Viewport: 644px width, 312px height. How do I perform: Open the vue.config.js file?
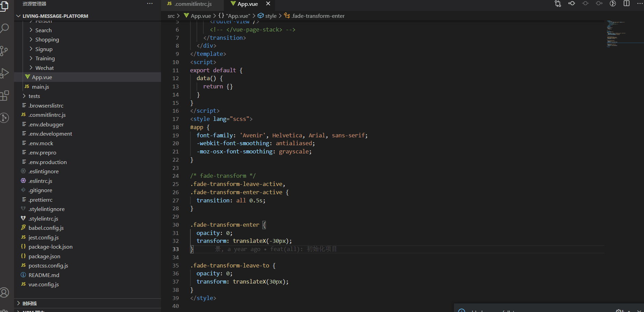[x=87, y=285]
